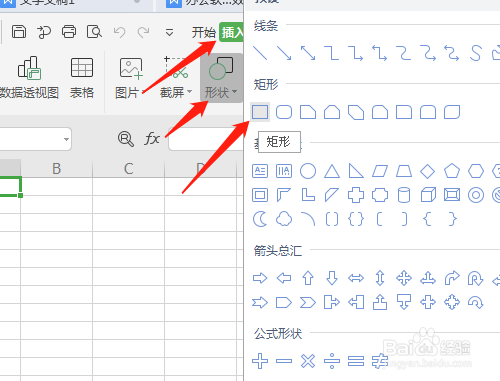Select vertical text box shape

[284, 171]
